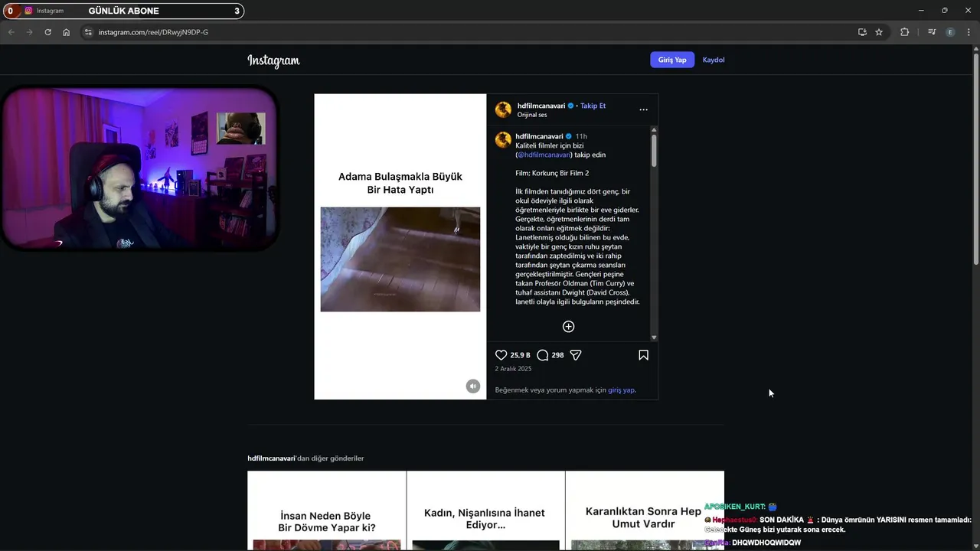Click the reel title Adama Bulaşmakla text

(x=400, y=183)
